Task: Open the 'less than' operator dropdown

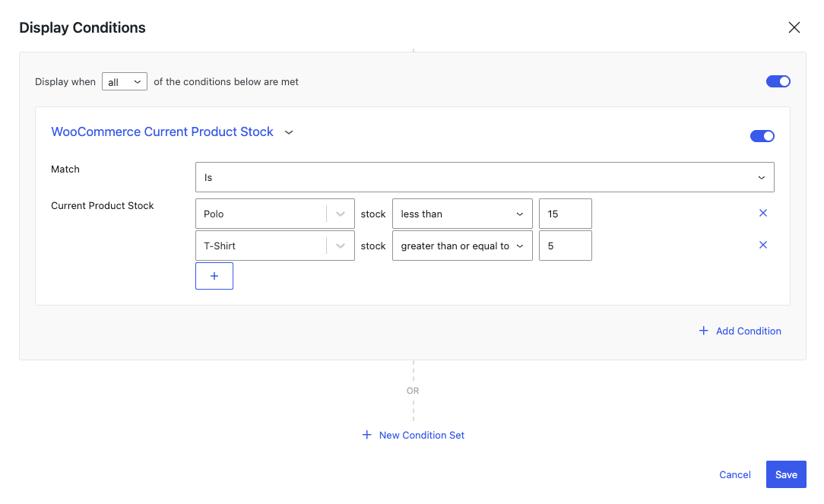Action: tap(462, 214)
